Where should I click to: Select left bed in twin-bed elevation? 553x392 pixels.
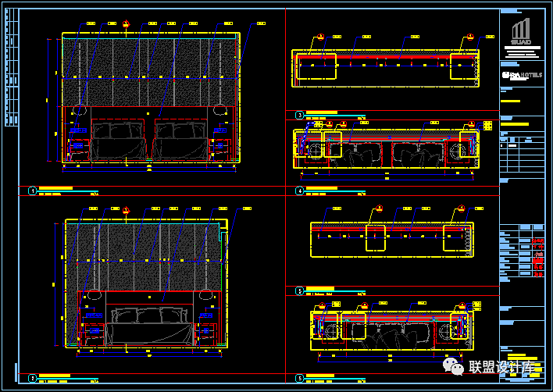click(118, 139)
